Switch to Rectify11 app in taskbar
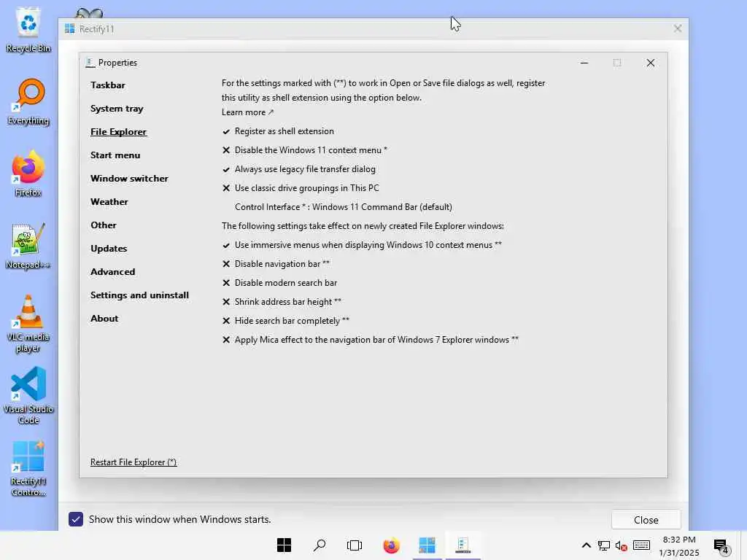Screen dimensions: 747x560 (x=427, y=545)
